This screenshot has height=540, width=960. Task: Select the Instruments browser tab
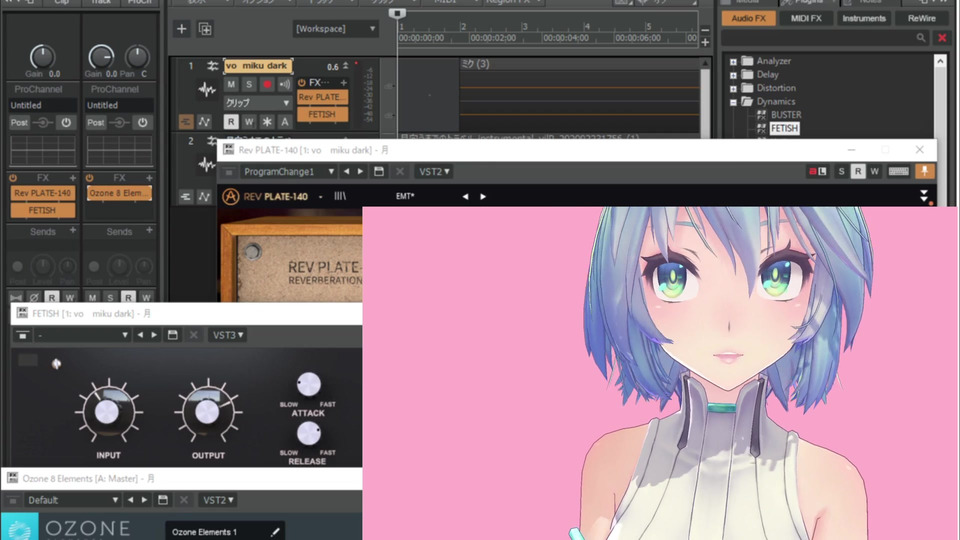pyautogui.click(x=864, y=18)
